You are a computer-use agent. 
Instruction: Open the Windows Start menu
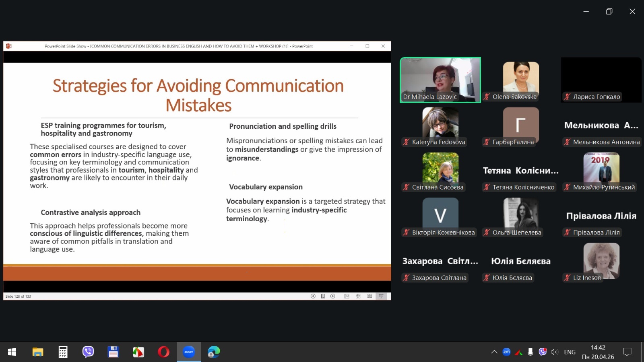click(x=12, y=352)
